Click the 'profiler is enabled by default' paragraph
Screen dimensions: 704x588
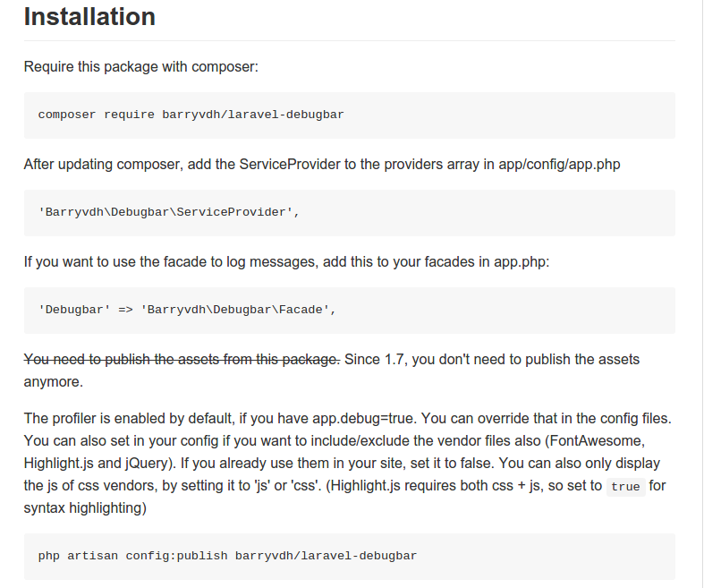point(347,463)
